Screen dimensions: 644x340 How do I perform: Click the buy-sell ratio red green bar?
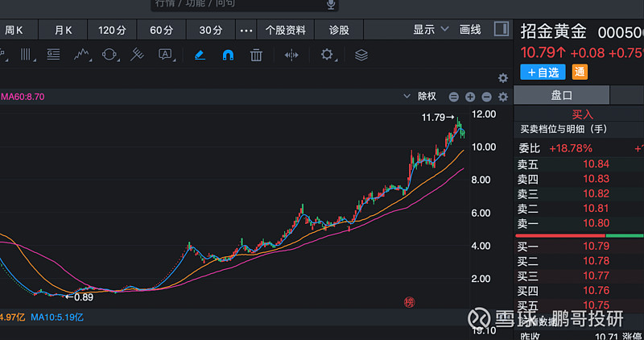579,235
